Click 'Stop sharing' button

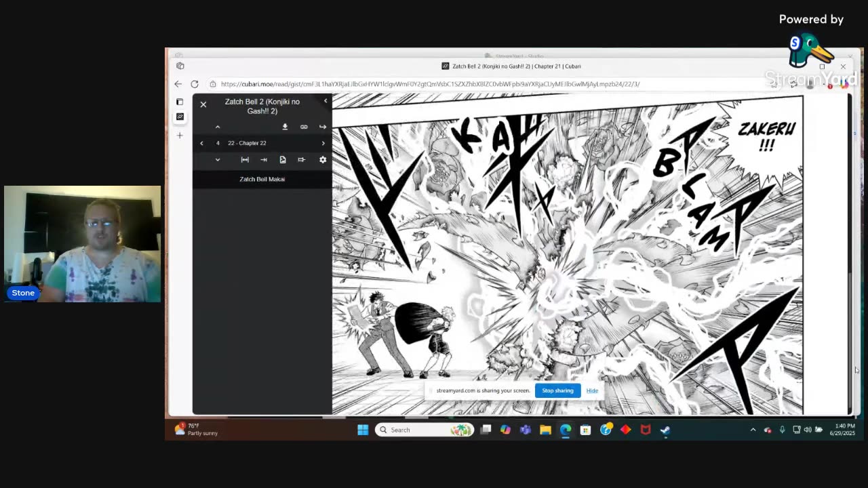(x=557, y=390)
